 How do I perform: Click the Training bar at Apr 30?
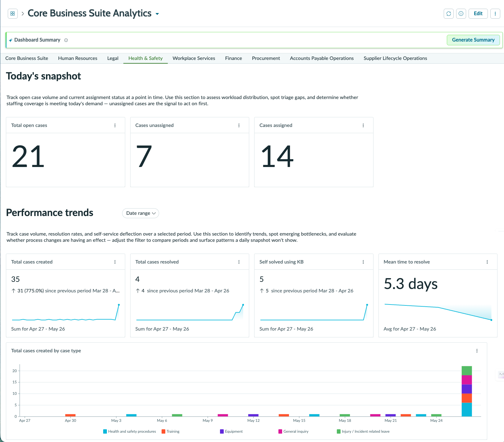coord(70,415)
